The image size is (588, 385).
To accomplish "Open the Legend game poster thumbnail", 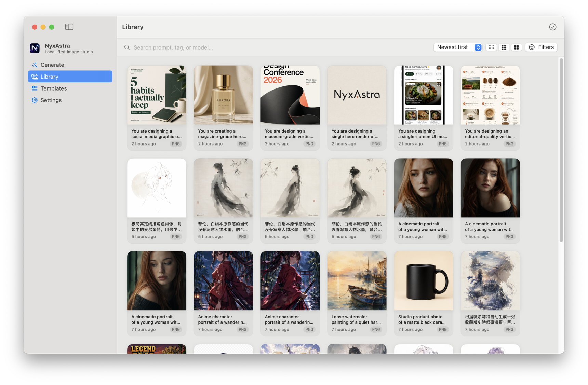I will pos(157,349).
